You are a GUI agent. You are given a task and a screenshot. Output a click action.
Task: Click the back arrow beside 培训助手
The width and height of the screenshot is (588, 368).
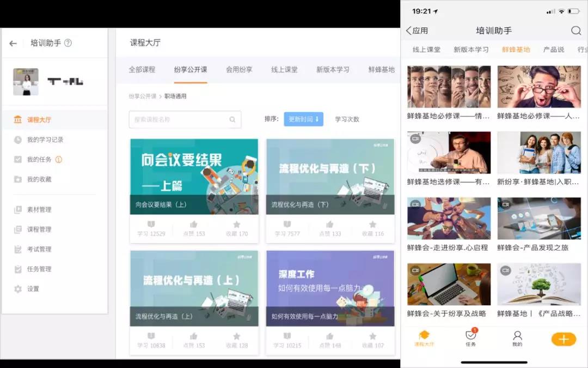(13, 44)
